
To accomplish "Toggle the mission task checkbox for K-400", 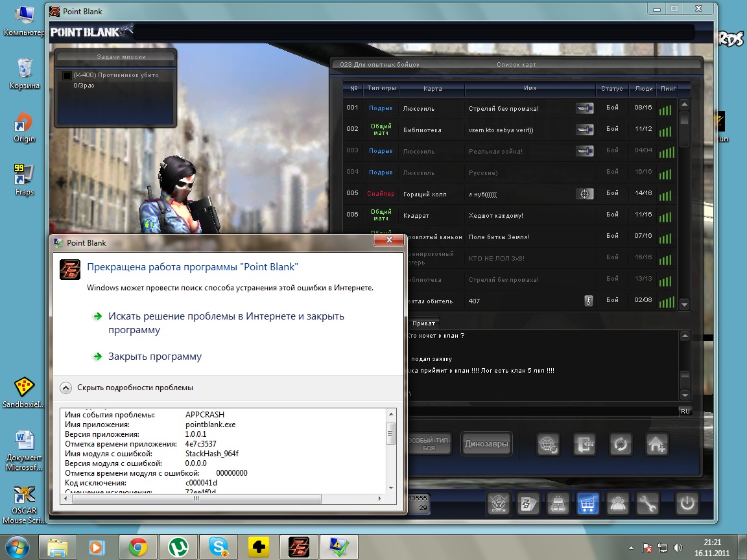I will pos(67,76).
